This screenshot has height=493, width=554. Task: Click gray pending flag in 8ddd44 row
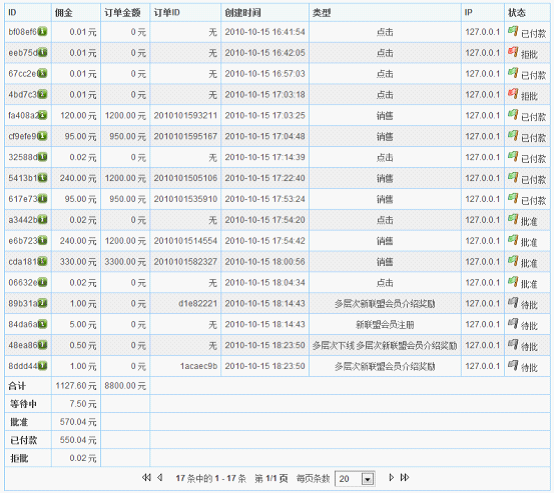(x=513, y=365)
